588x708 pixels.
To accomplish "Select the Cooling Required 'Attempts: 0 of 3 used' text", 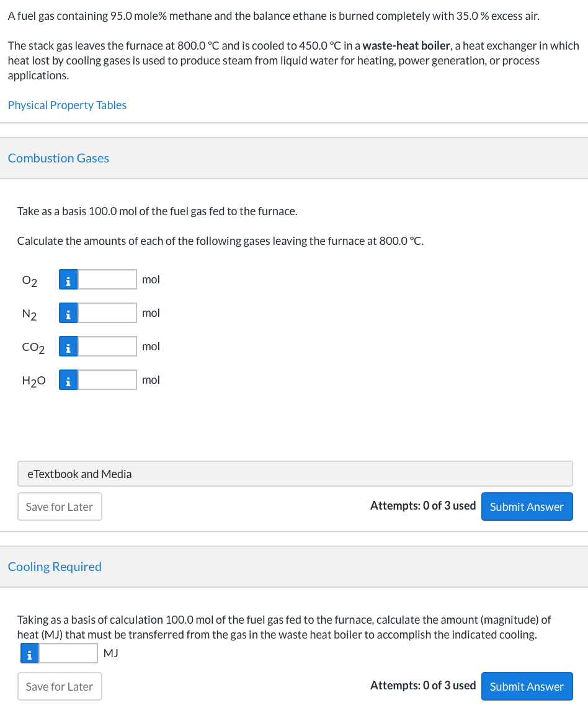I will 423,686.
